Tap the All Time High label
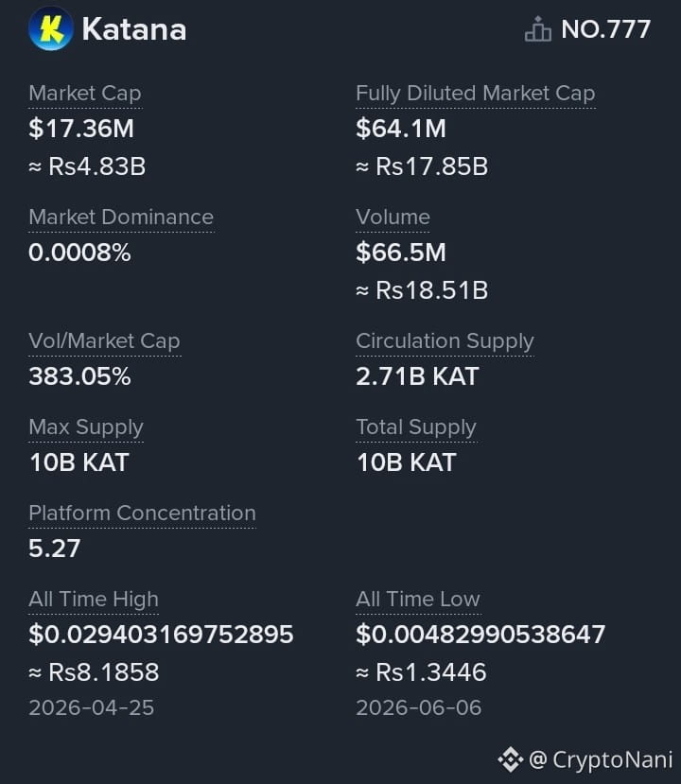The image size is (681, 784). point(94,600)
